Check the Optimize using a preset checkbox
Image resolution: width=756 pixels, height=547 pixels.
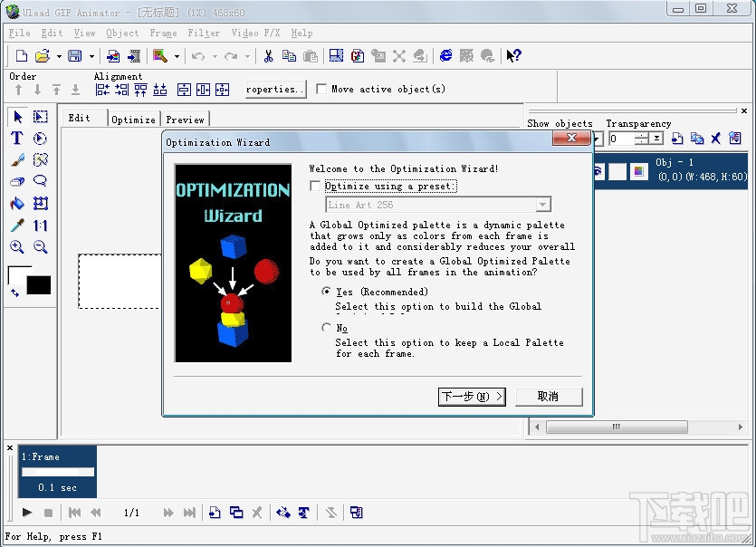[314, 187]
